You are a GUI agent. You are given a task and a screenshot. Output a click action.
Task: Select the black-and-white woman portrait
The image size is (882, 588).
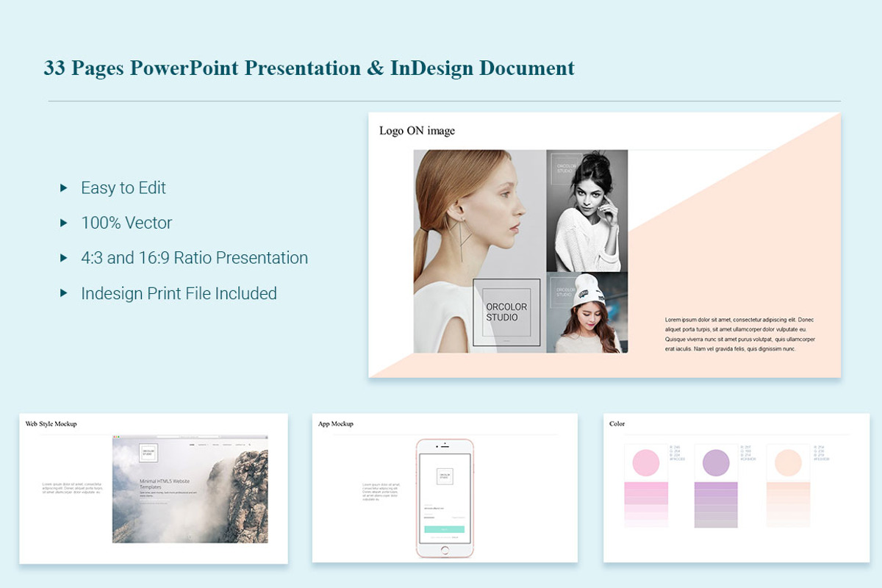click(x=587, y=211)
